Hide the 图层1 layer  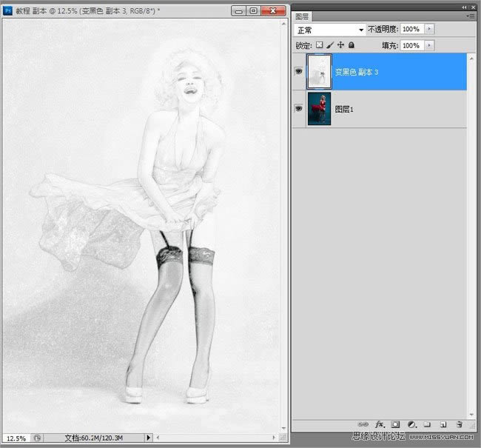click(x=299, y=108)
